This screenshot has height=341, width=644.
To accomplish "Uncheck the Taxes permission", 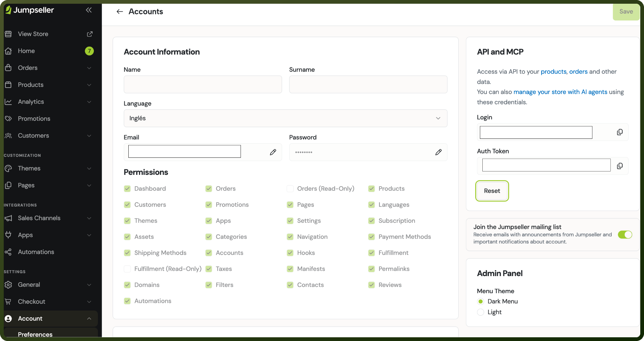I will (x=209, y=269).
